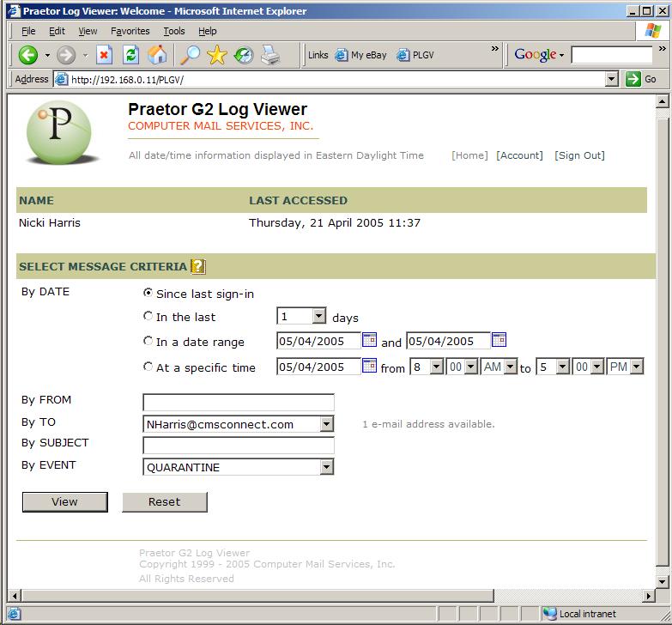The width and height of the screenshot is (672, 625).
Task: Follow the [Account] link
Action: pos(519,155)
